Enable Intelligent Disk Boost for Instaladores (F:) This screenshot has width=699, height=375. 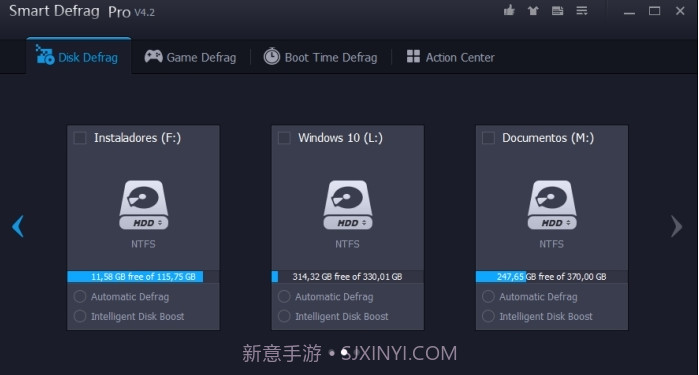click(x=80, y=316)
